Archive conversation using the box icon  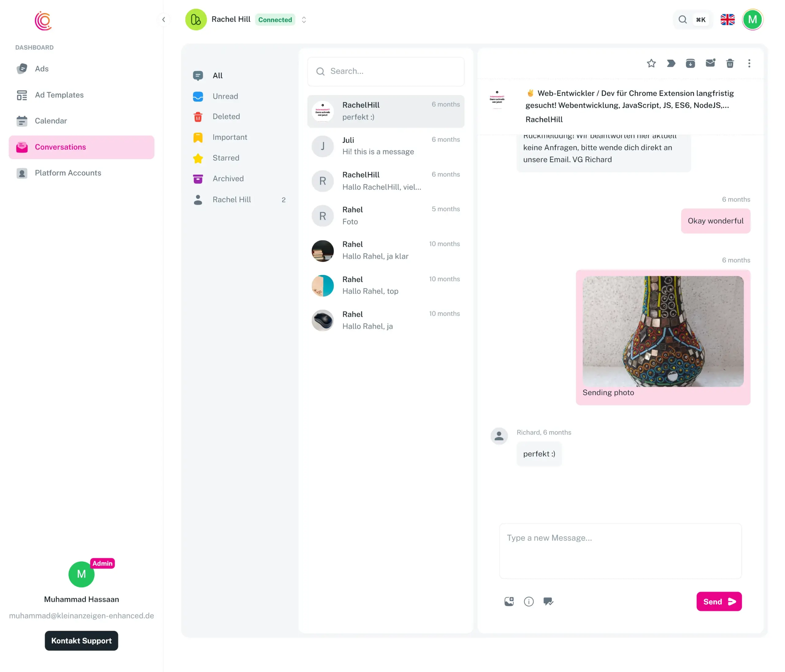[690, 63]
